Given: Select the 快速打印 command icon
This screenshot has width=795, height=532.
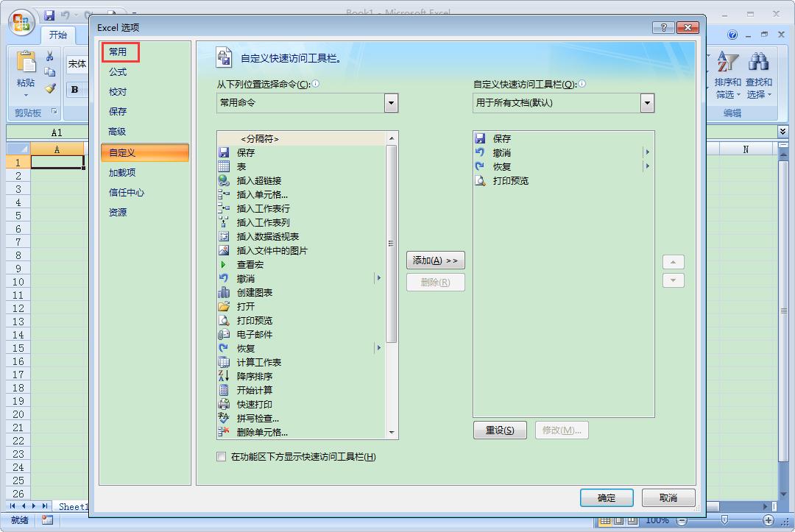Looking at the screenshot, I should (x=225, y=404).
